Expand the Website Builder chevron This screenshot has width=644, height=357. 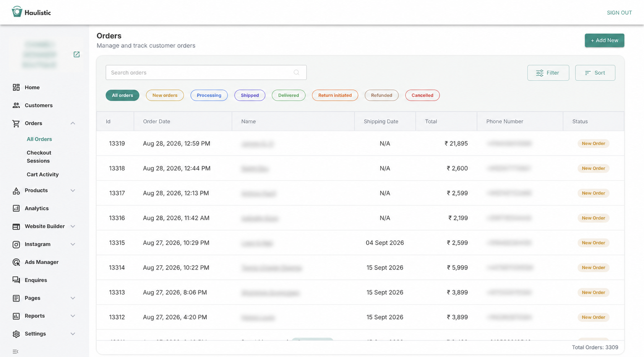click(x=73, y=226)
